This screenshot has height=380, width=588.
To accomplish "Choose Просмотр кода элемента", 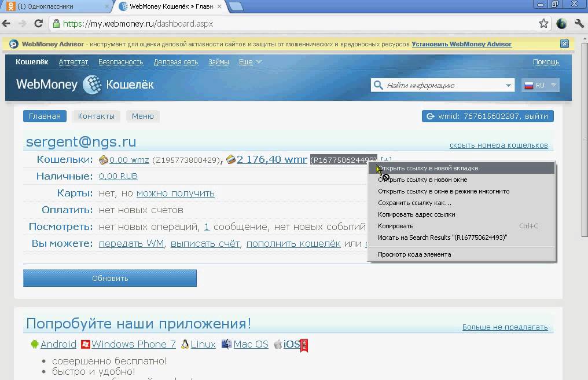I will 461,254.
